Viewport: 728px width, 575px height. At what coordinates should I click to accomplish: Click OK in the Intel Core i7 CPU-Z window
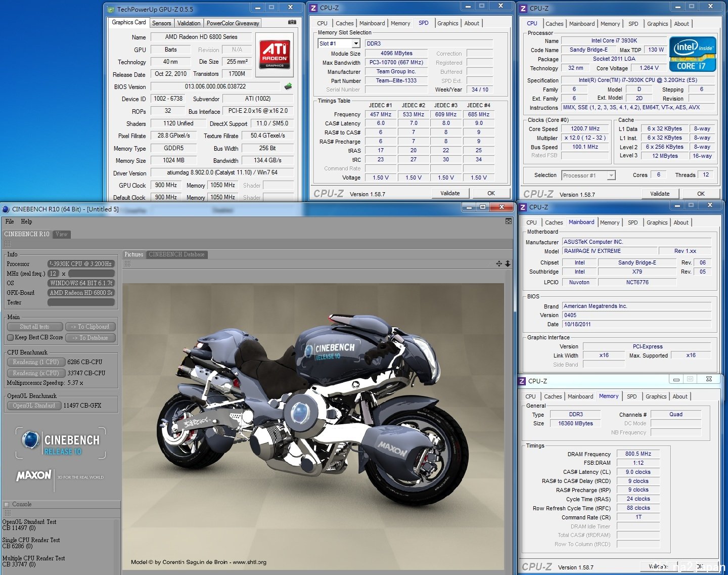pyautogui.click(x=701, y=194)
